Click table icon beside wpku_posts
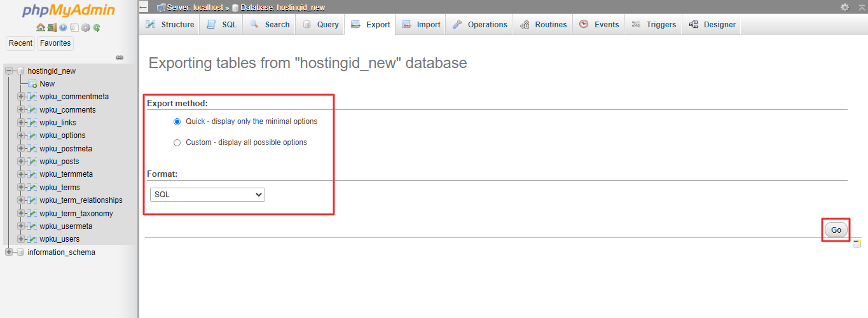This screenshot has height=318, width=868. tap(32, 162)
